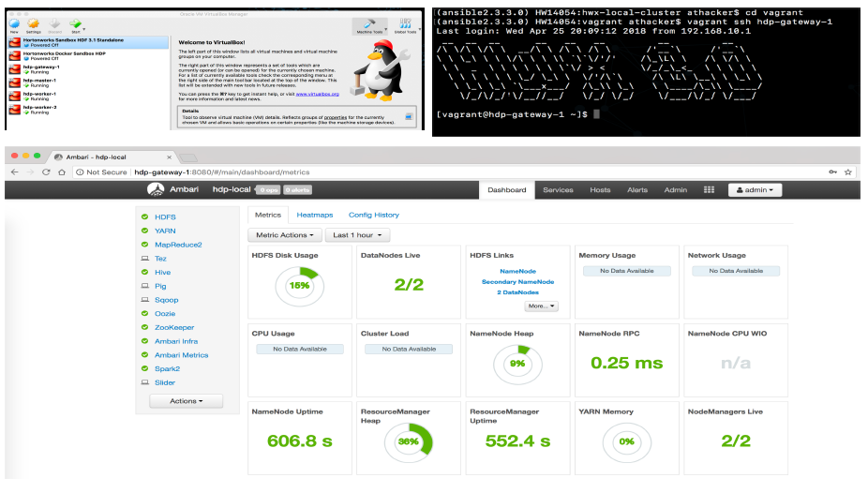Click the NameNode link in HDFS Links
Screen dimensions: 868x493
click(517, 271)
